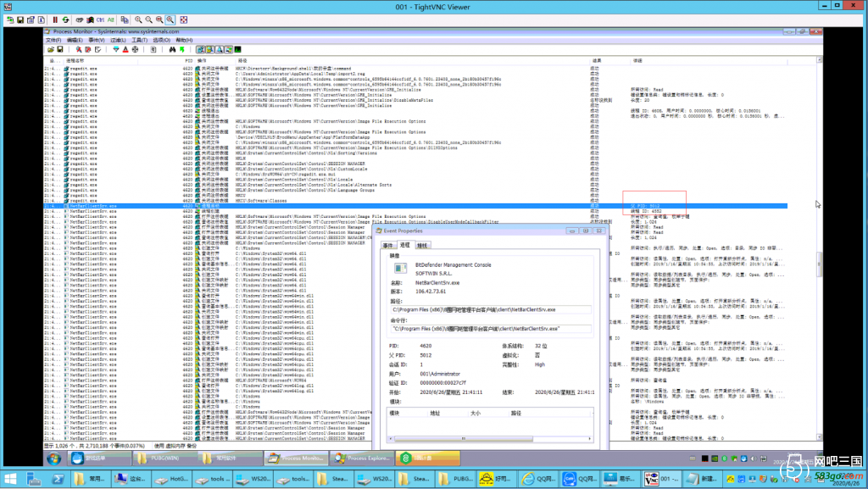
Task: Click the 路径 column header in event list
Action: (x=413, y=61)
